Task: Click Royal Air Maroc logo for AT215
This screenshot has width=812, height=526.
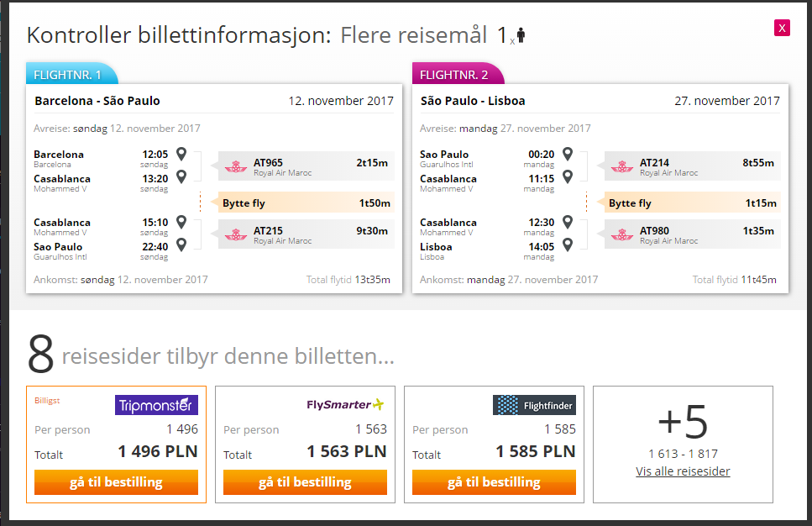Action: [x=236, y=234]
